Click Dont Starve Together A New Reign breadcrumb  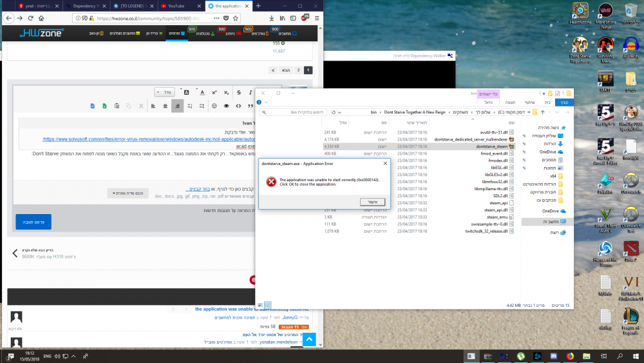pos(414,112)
